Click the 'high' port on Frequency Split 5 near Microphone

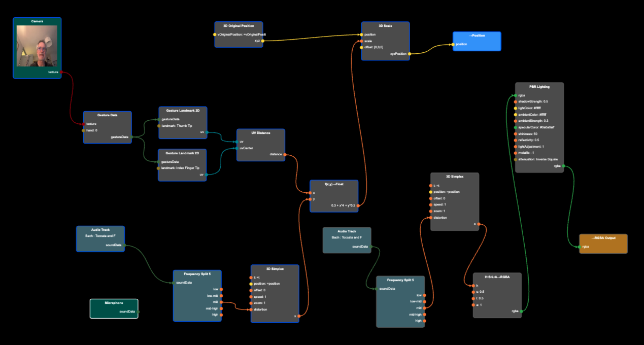(x=222, y=315)
